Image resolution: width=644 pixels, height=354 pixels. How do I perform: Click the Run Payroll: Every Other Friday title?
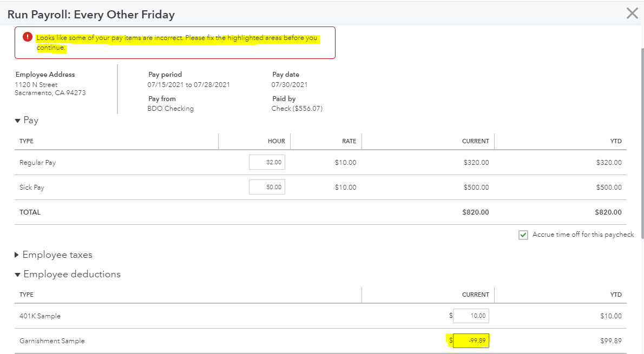coord(92,14)
